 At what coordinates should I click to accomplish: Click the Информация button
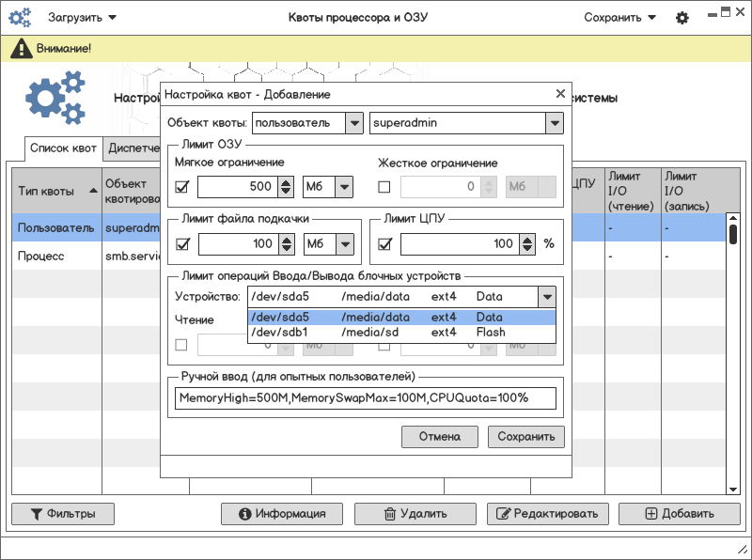tap(281, 514)
